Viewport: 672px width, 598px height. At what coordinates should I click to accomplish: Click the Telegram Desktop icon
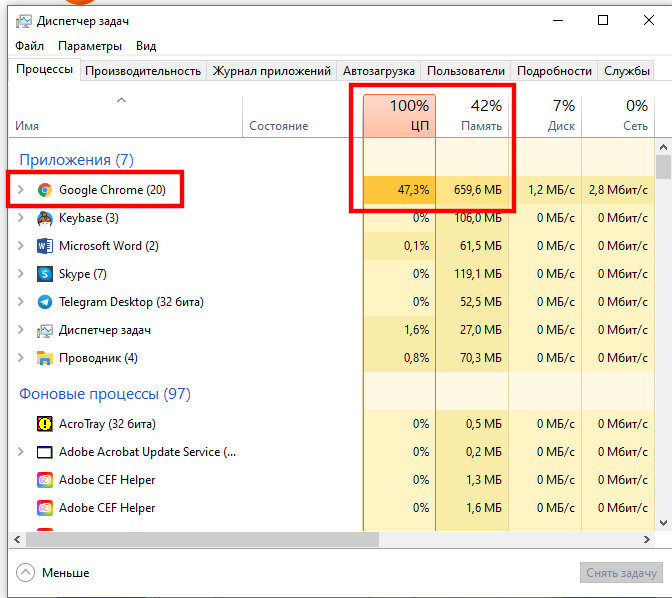(45, 302)
